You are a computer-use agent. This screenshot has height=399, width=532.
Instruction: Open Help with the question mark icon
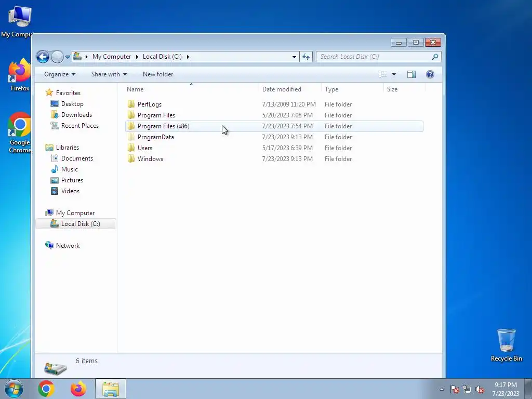pyautogui.click(x=430, y=74)
